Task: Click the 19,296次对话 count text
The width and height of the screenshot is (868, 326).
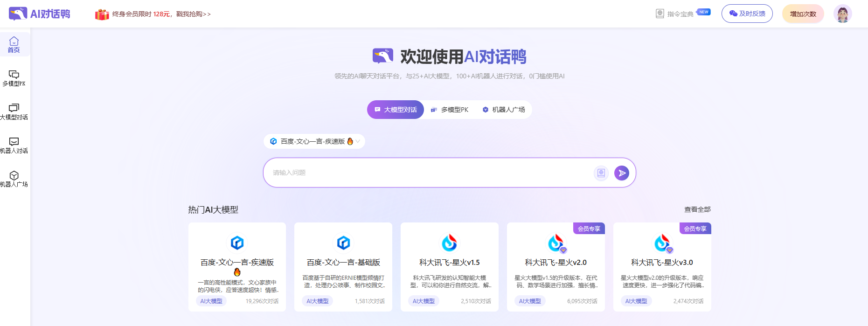Action: 262,301
